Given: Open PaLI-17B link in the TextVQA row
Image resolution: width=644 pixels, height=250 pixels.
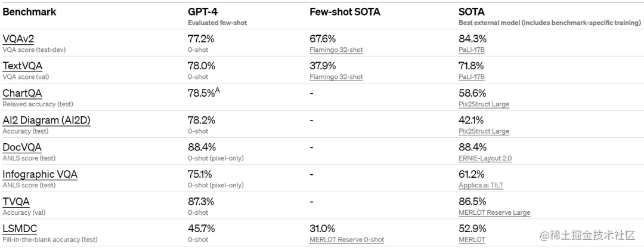Looking at the screenshot, I should [x=472, y=77].
